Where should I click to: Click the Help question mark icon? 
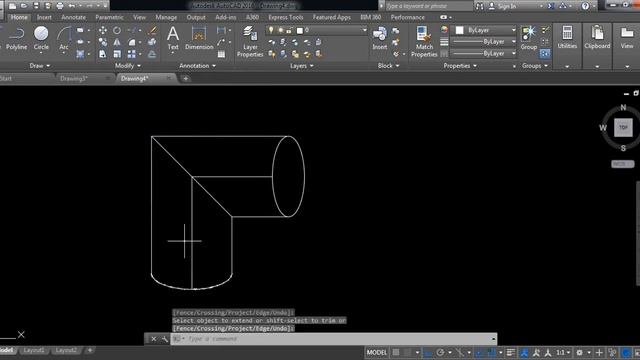[x=585, y=6]
